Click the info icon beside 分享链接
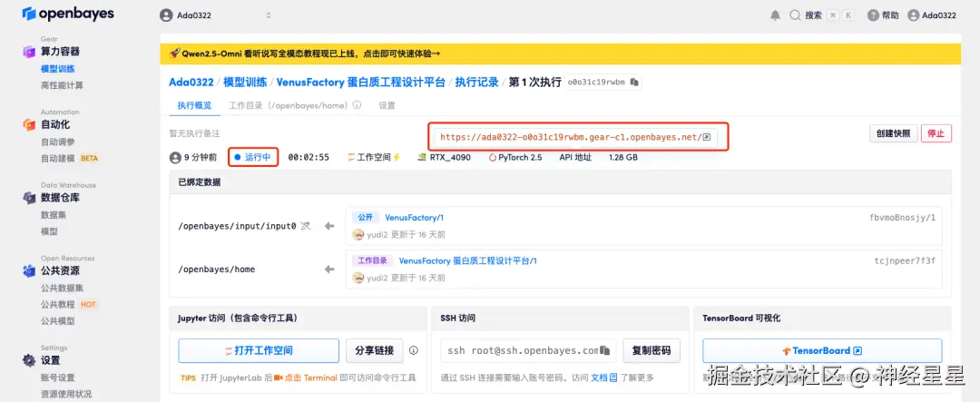This screenshot has width=980, height=402. (x=413, y=351)
